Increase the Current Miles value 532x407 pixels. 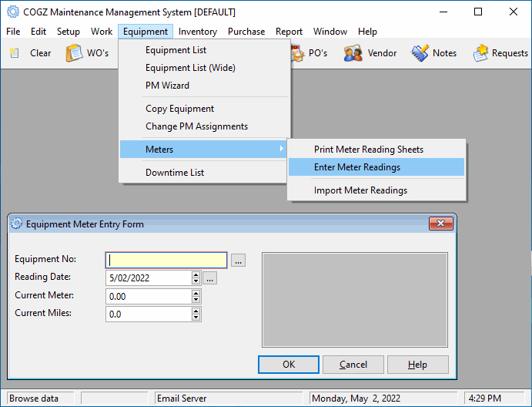click(x=196, y=311)
